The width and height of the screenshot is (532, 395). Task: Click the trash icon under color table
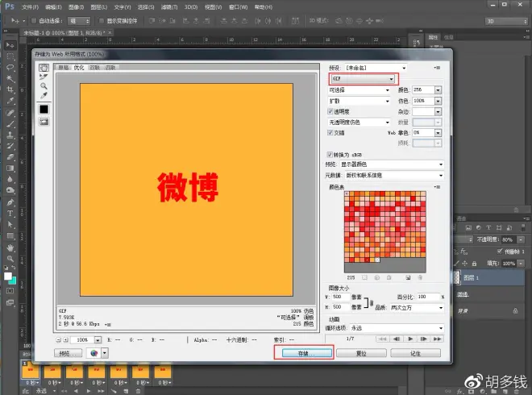pyautogui.click(x=420, y=277)
